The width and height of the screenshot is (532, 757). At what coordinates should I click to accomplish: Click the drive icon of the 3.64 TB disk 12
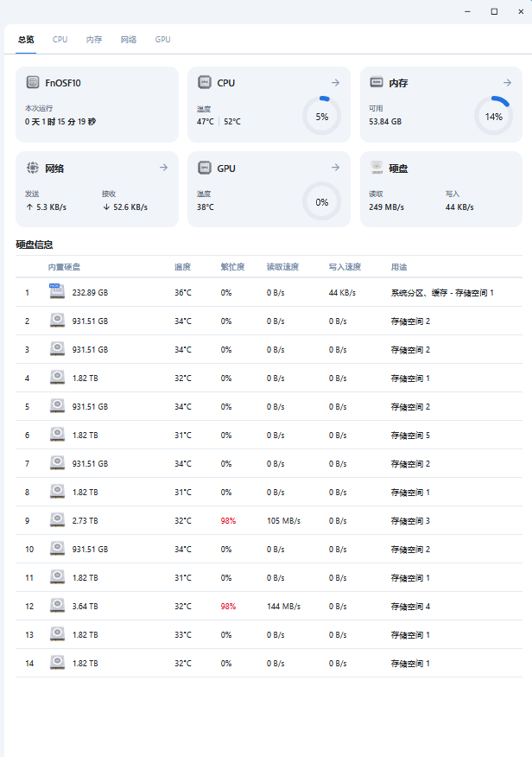57,606
